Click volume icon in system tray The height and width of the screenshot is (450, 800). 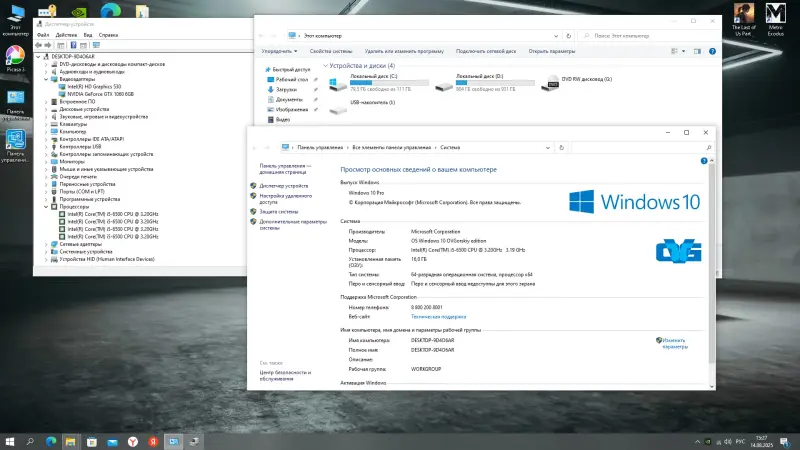728,442
